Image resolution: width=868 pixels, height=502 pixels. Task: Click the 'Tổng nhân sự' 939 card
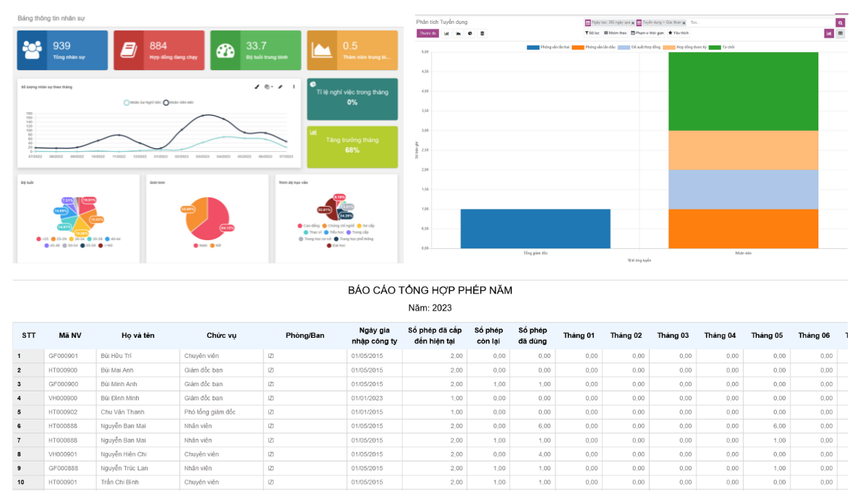[x=61, y=50]
